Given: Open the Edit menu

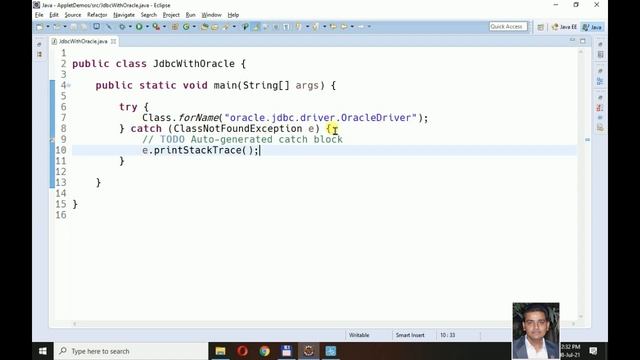Looking at the screenshot, I should (54, 15).
